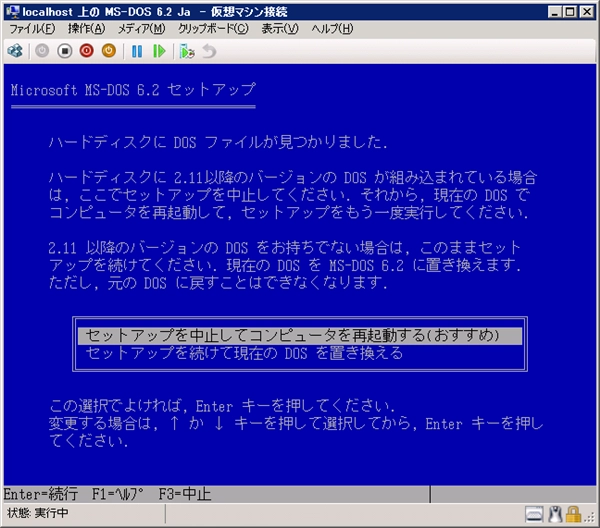Open the 表示(V) menu
This screenshot has width=600, height=528.
pyautogui.click(x=280, y=29)
